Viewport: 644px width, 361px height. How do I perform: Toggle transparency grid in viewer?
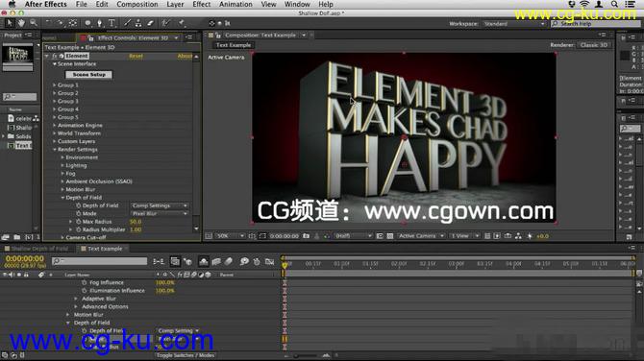click(390, 236)
